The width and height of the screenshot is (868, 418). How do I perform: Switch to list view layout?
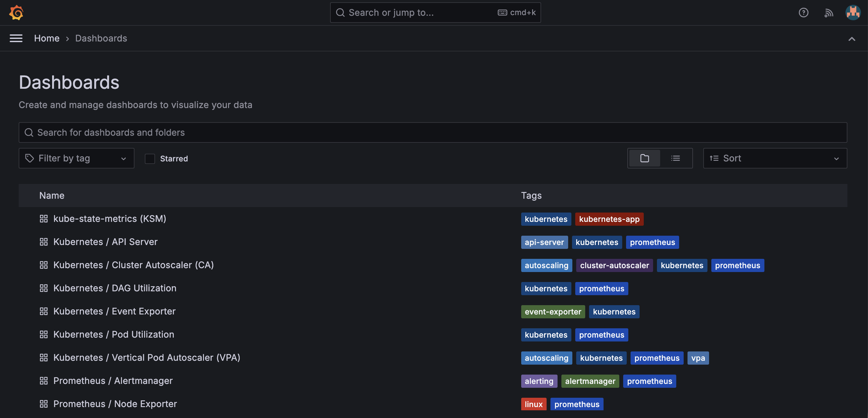click(676, 158)
